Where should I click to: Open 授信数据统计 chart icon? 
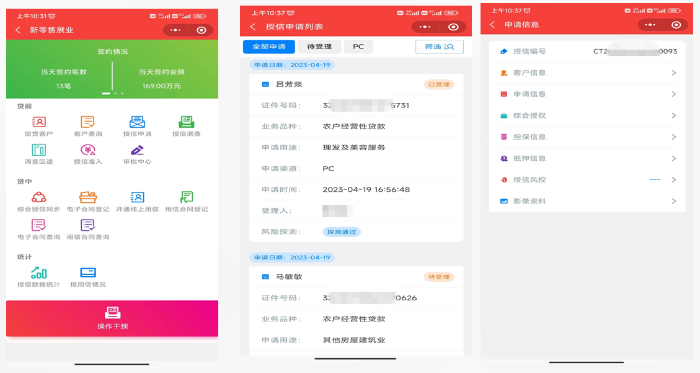tap(39, 272)
